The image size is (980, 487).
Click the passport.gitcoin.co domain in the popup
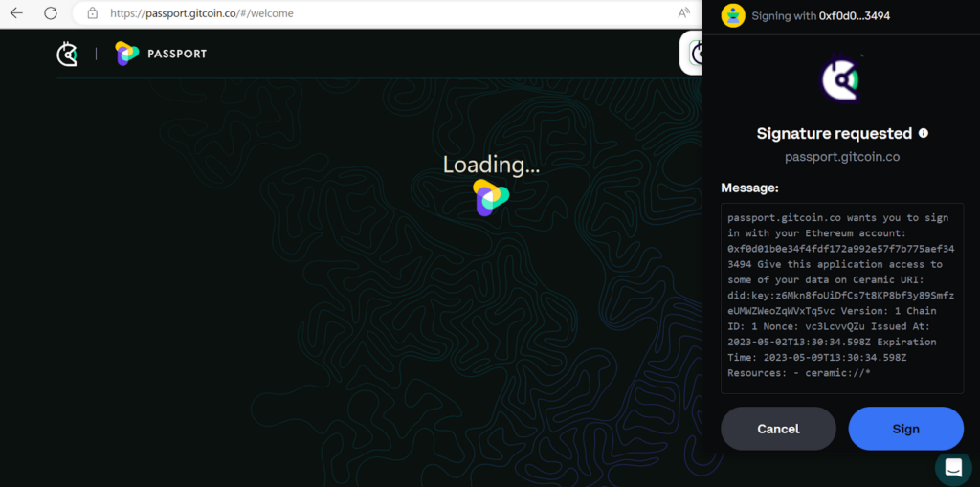[x=842, y=157]
